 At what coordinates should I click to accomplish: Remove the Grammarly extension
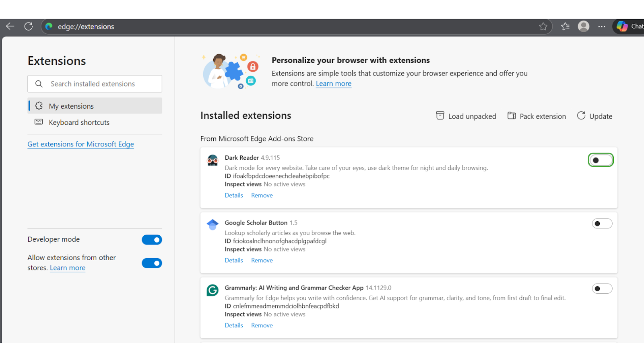pyautogui.click(x=262, y=325)
